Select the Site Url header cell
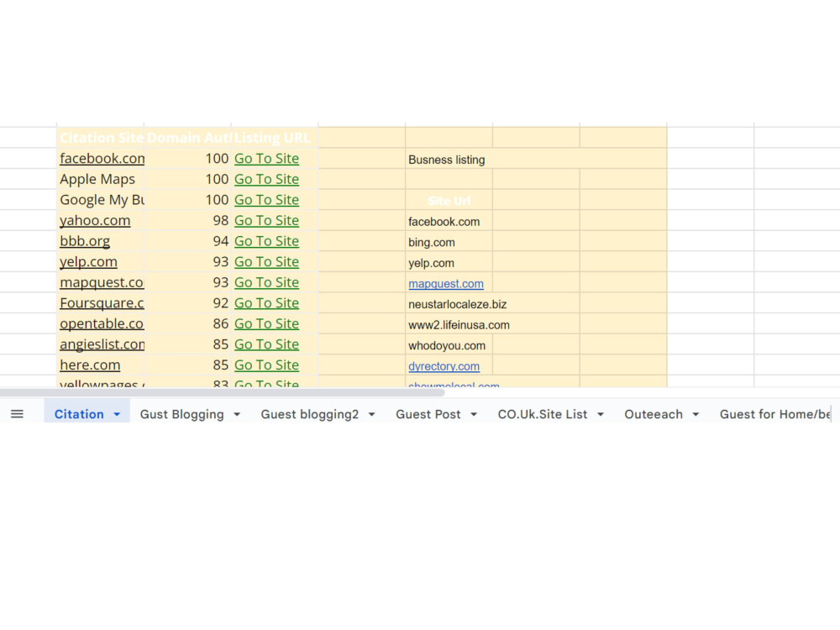 tap(449, 201)
